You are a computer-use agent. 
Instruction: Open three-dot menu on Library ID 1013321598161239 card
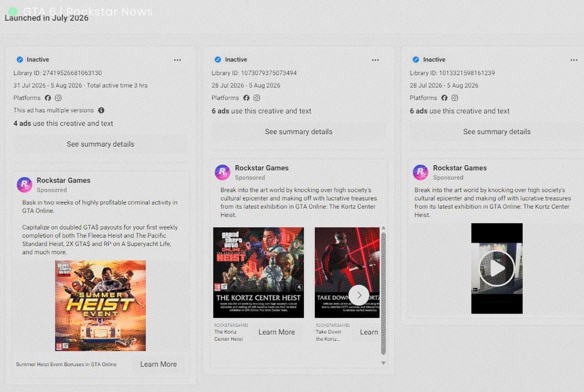tap(574, 60)
